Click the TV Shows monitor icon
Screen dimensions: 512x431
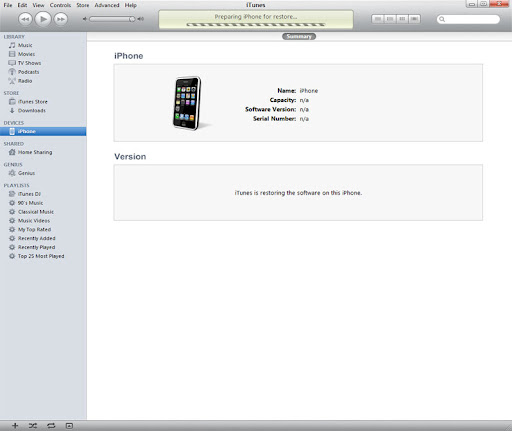[12, 63]
